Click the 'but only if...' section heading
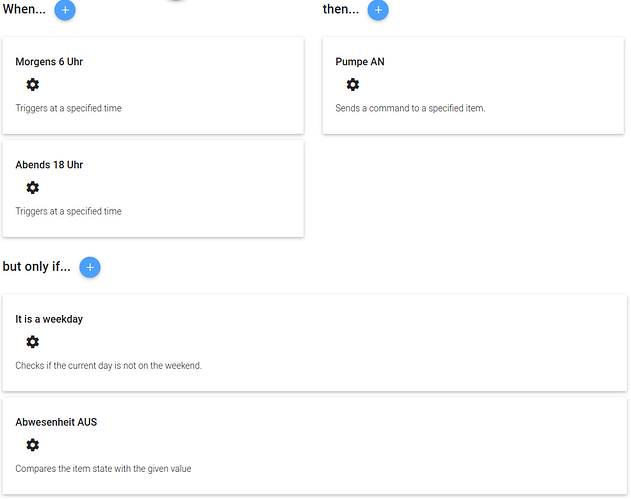The image size is (631, 500). 36,267
